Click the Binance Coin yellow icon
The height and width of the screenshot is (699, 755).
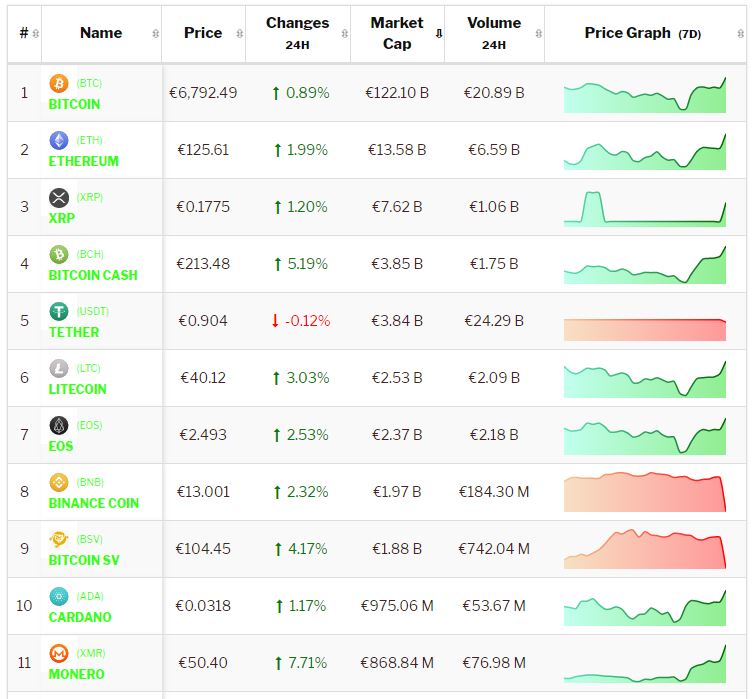coord(58,482)
